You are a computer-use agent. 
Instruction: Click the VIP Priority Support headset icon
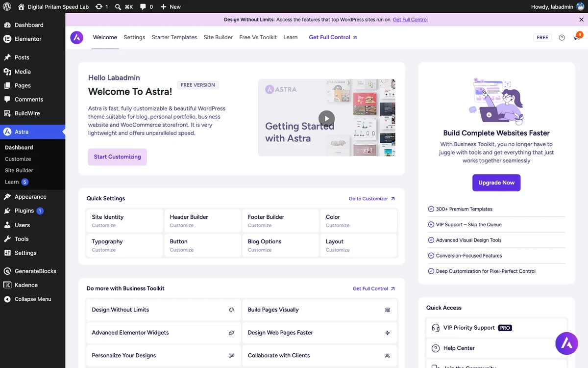click(436, 328)
